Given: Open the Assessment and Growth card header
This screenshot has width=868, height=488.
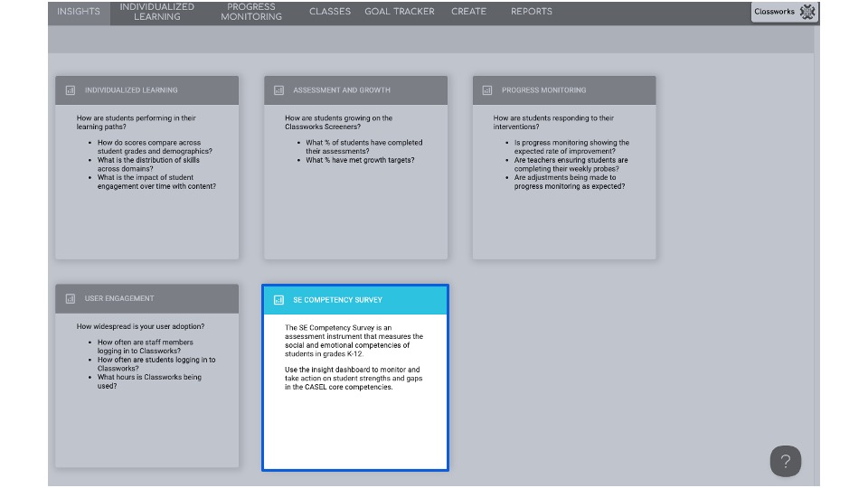Looking at the screenshot, I should (x=355, y=90).
